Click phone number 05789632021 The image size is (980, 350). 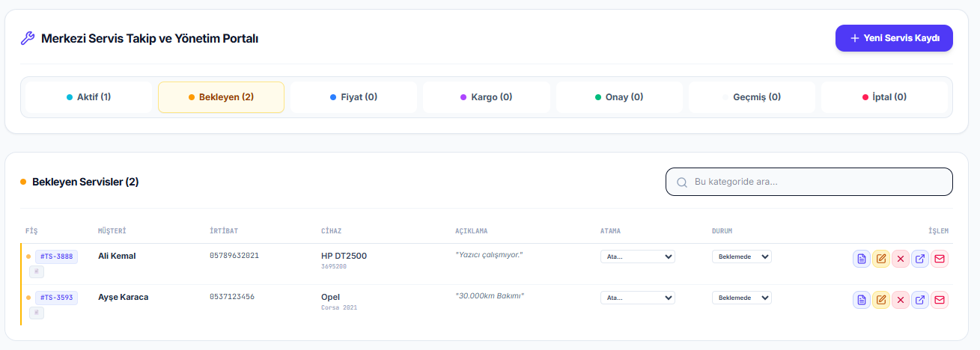[x=234, y=256]
